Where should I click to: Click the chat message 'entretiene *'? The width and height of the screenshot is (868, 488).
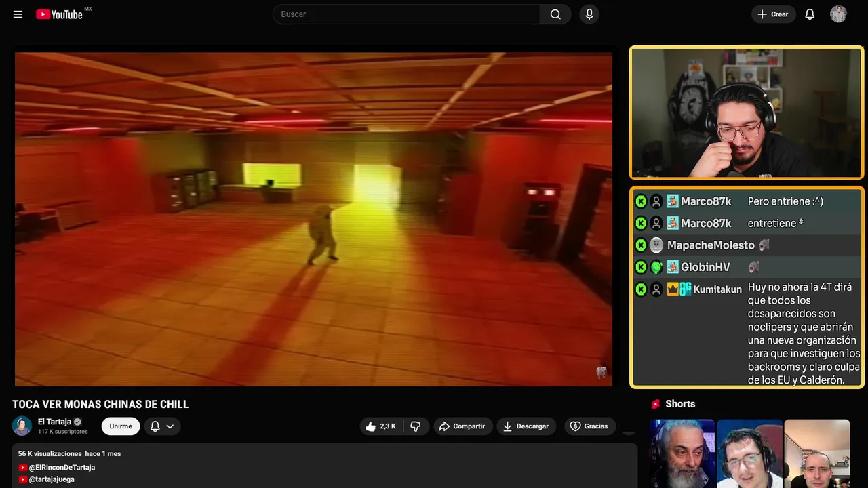[x=776, y=223]
